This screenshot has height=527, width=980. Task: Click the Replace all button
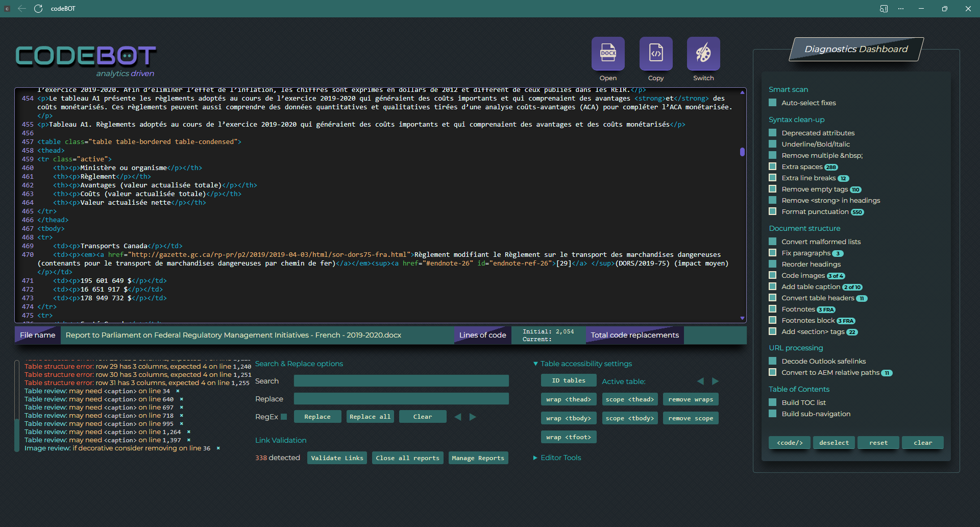[370, 417]
